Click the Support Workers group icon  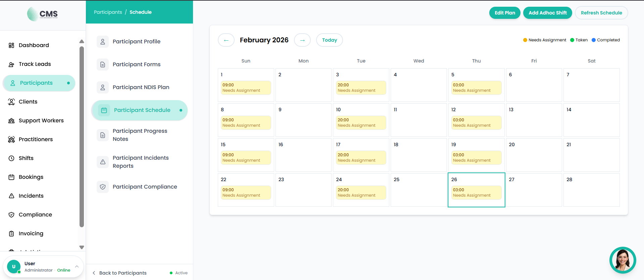(x=11, y=121)
